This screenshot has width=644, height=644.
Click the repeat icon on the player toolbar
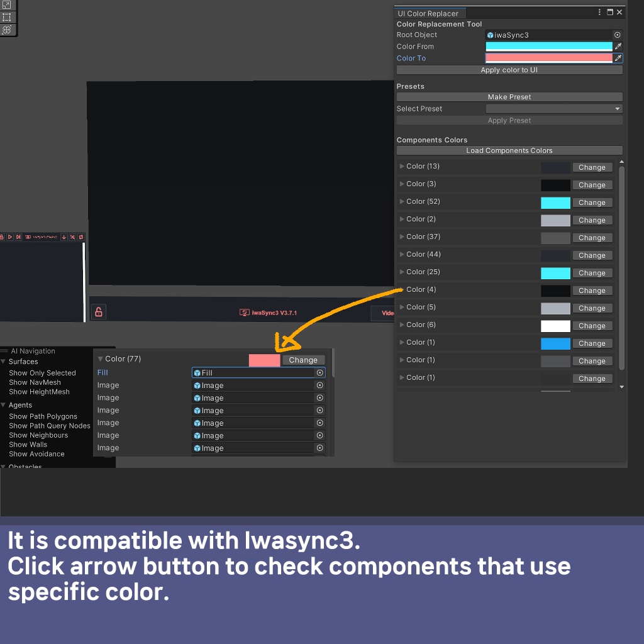[x=81, y=237]
